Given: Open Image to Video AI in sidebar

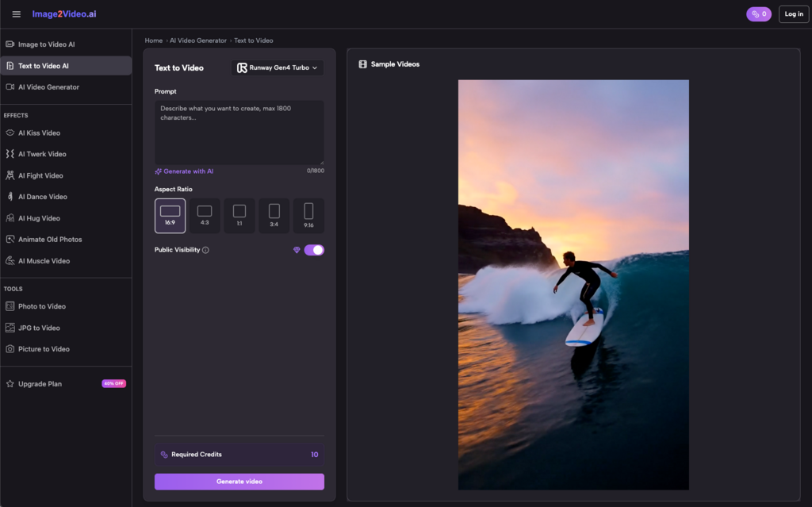Looking at the screenshot, I should [x=46, y=44].
